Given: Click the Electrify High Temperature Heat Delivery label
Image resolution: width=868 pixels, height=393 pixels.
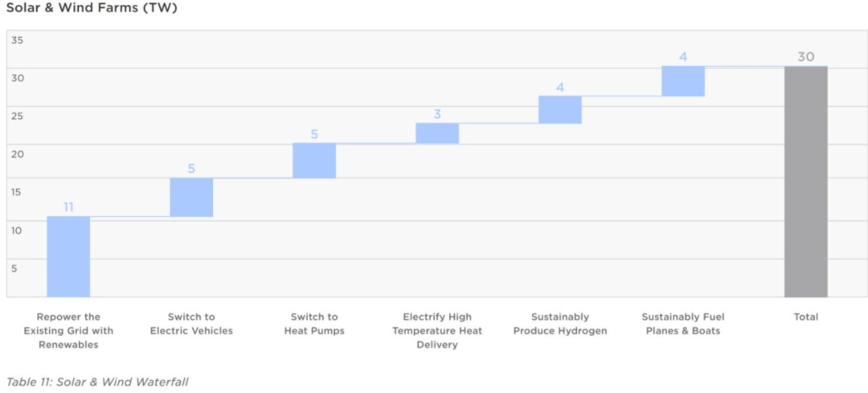Looking at the screenshot, I should click(437, 330).
